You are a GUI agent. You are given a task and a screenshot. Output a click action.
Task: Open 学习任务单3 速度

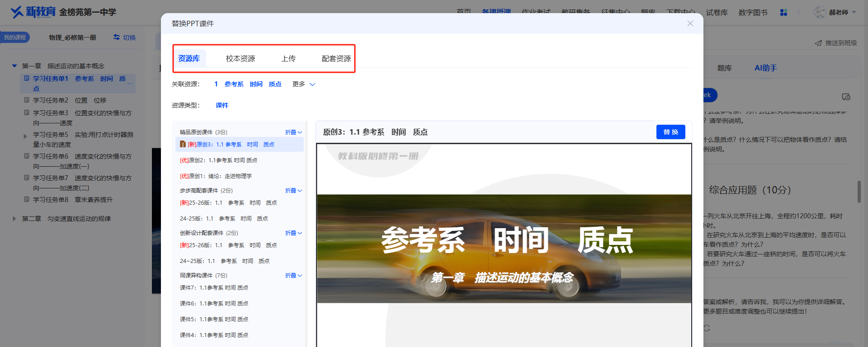point(82,118)
